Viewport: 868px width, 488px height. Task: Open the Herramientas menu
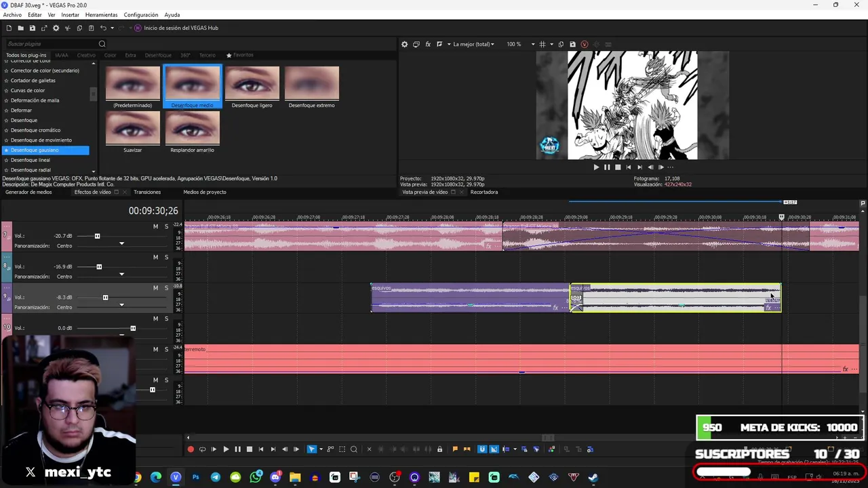(101, 14)
